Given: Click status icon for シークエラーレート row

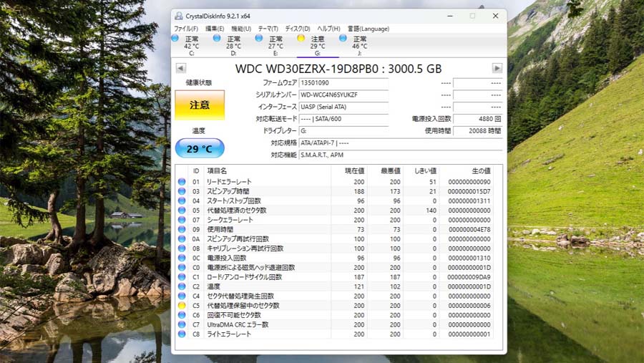Looking at the screenshot, I should click(182, 220).
